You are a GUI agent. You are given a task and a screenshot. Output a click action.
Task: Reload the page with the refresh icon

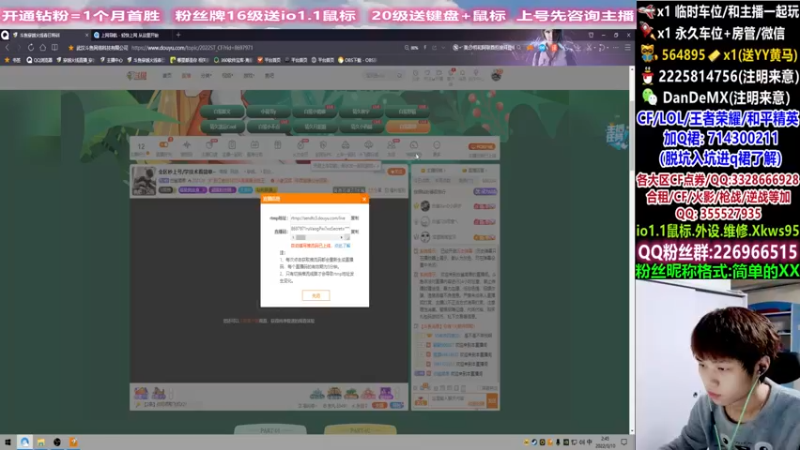pyautogui.click(x=31, y=47)
